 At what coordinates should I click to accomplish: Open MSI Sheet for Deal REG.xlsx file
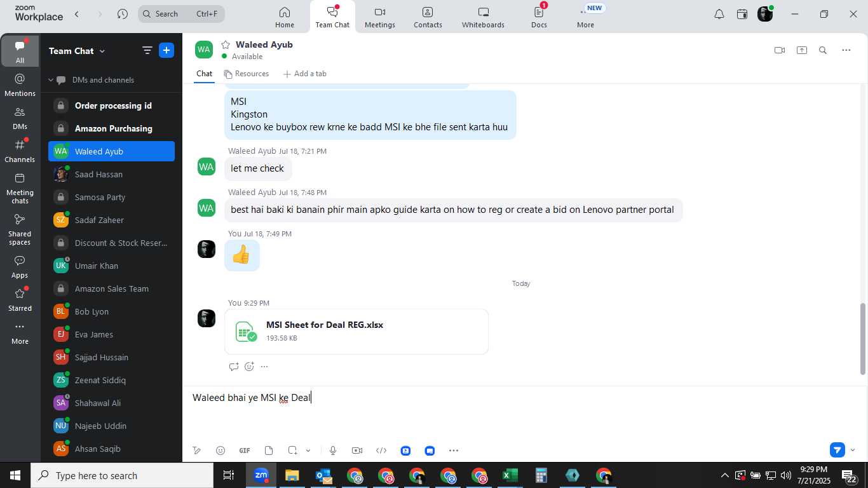[356, 331]
